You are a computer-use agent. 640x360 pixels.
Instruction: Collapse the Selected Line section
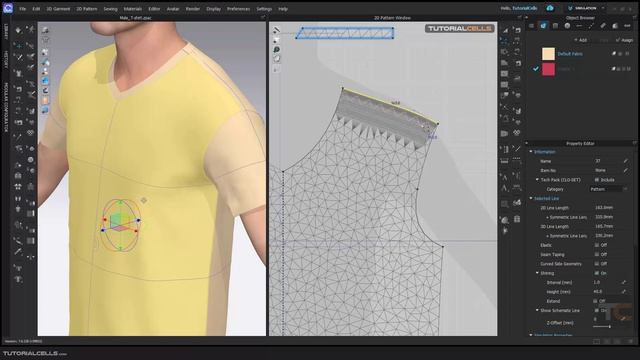(531, 198)
